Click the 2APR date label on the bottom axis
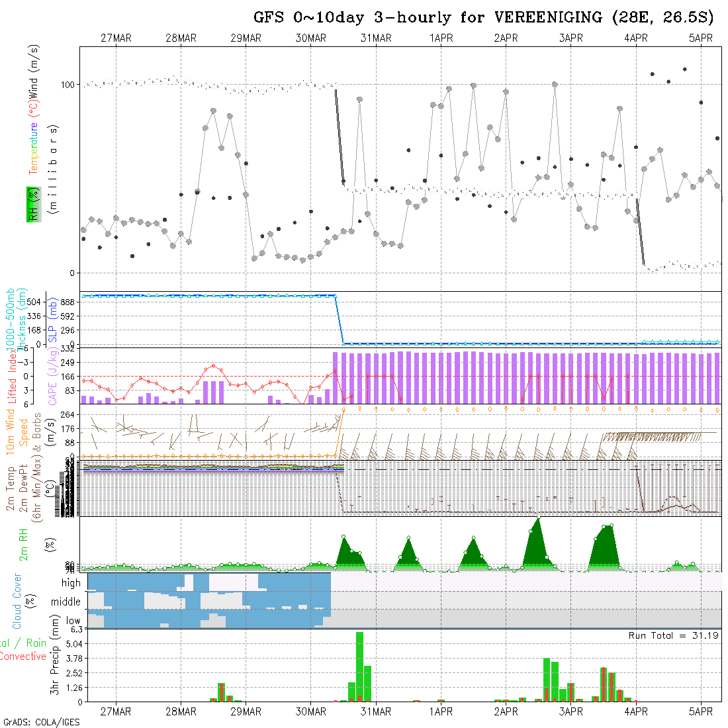This screenshot has width=728, height=728. coord(506,711)
